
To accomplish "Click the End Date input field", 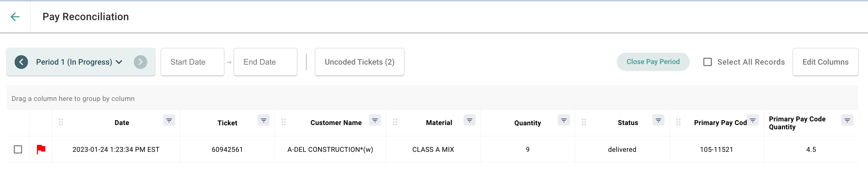I will 266,62.
